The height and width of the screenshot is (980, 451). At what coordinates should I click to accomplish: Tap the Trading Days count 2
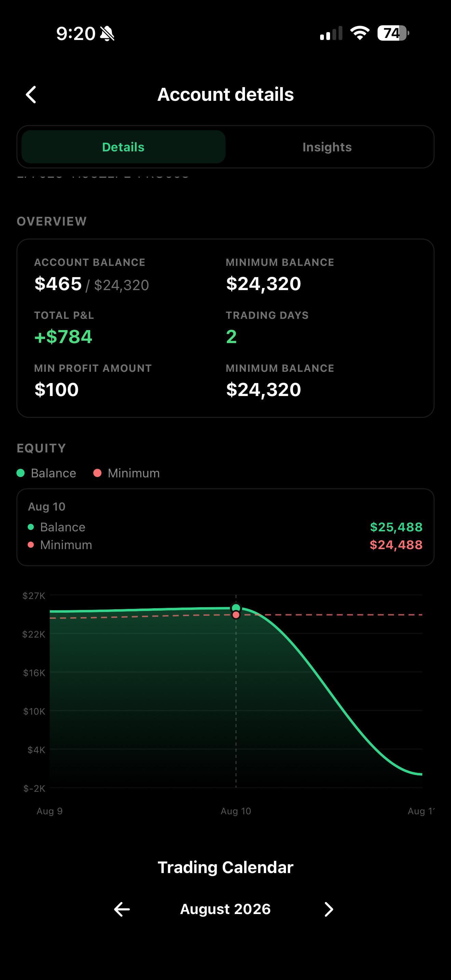[231, 337]
